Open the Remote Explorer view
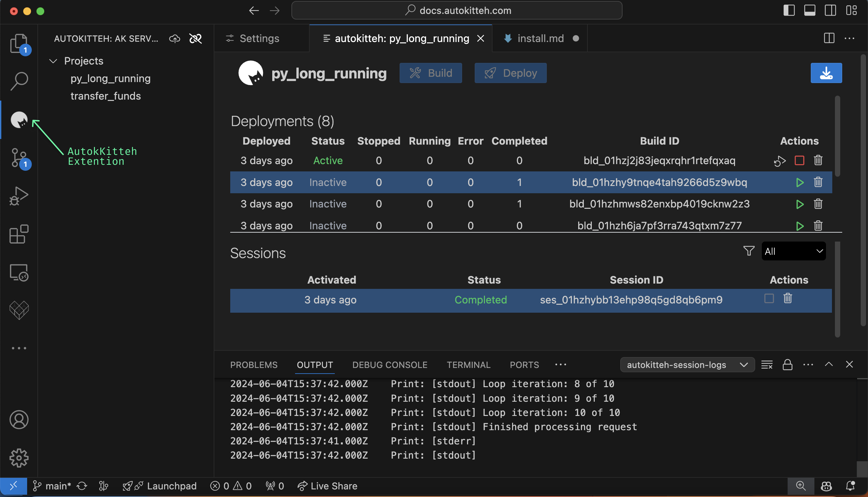The height and width of the screenshot is (497, 868). point(19,272)
